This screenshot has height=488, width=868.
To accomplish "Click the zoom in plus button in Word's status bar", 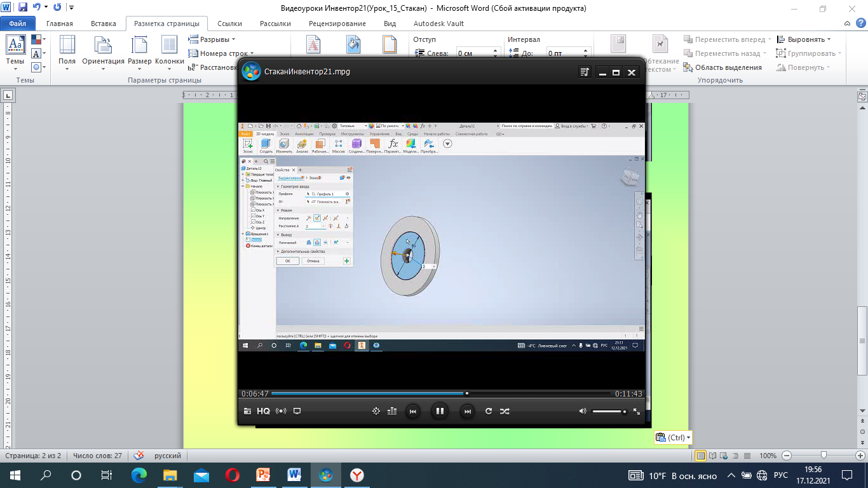I will pyautogui.click(x=861, y=456).
